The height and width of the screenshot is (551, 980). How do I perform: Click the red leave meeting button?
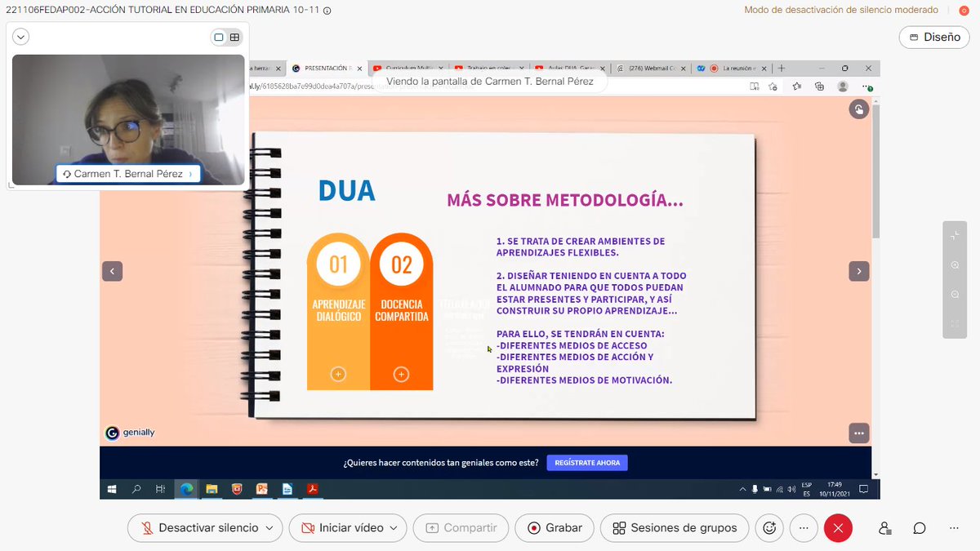point(838,528)
